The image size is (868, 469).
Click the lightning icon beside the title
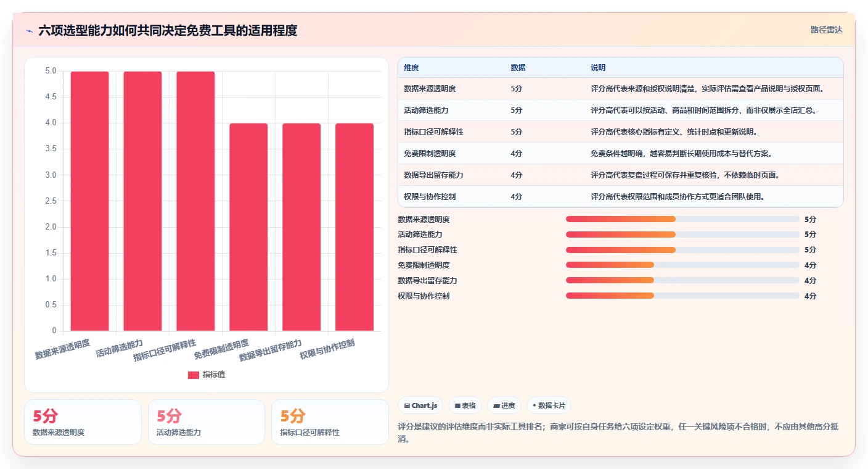pos(30,31)
